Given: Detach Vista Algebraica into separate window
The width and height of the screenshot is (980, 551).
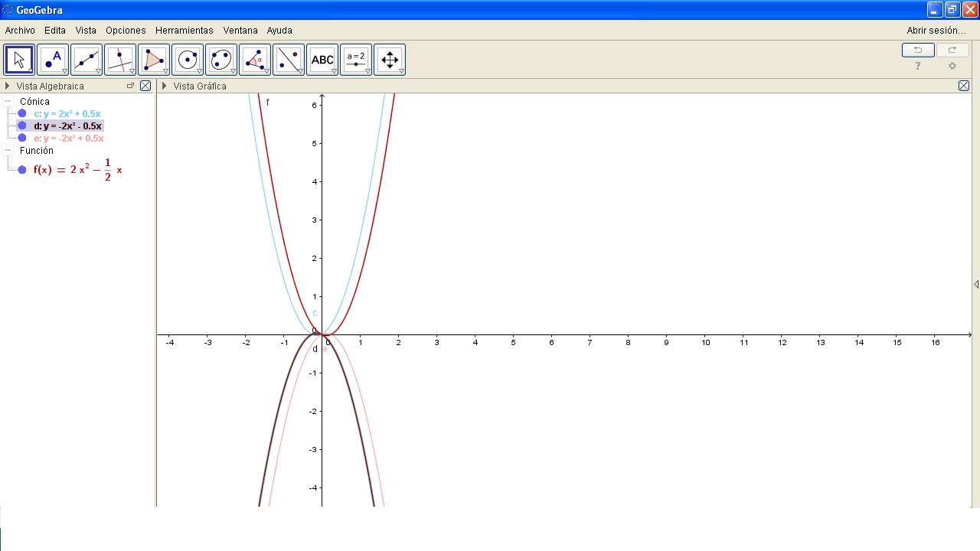Looking at the screenshot, I should (x=130, y=86).
